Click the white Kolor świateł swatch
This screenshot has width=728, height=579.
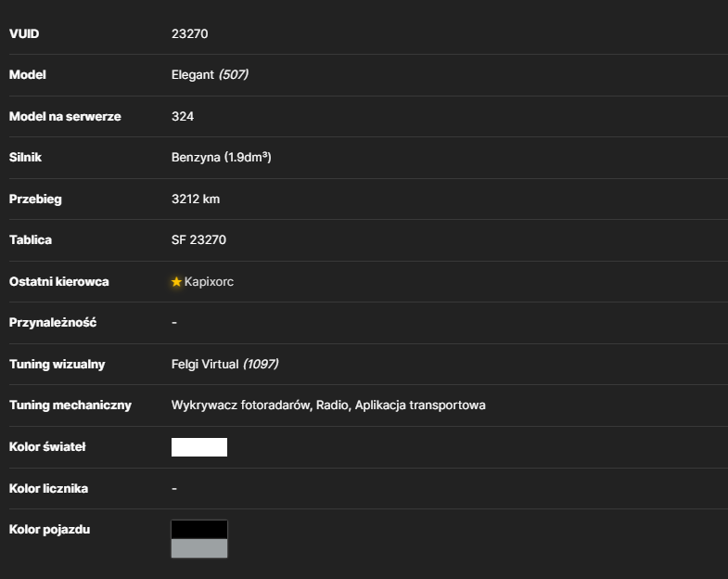(199, 447)
